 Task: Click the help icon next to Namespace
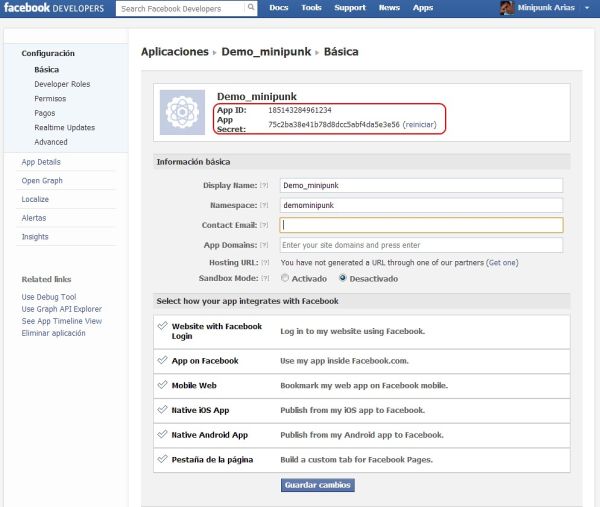click(x=264, y=205)
